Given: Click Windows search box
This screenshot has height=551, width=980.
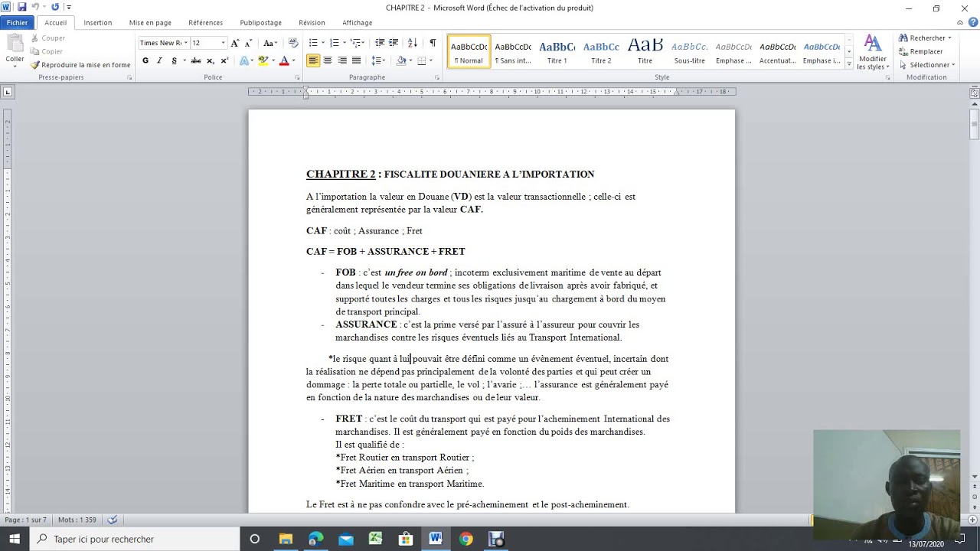Looking at the screenshot, I should [x=135, y=539].
